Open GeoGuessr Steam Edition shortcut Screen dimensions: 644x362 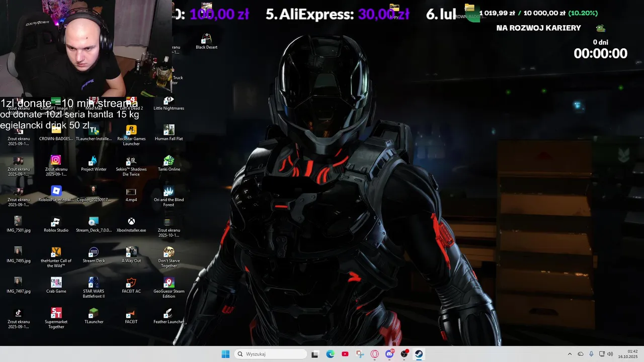pos(169,288)
